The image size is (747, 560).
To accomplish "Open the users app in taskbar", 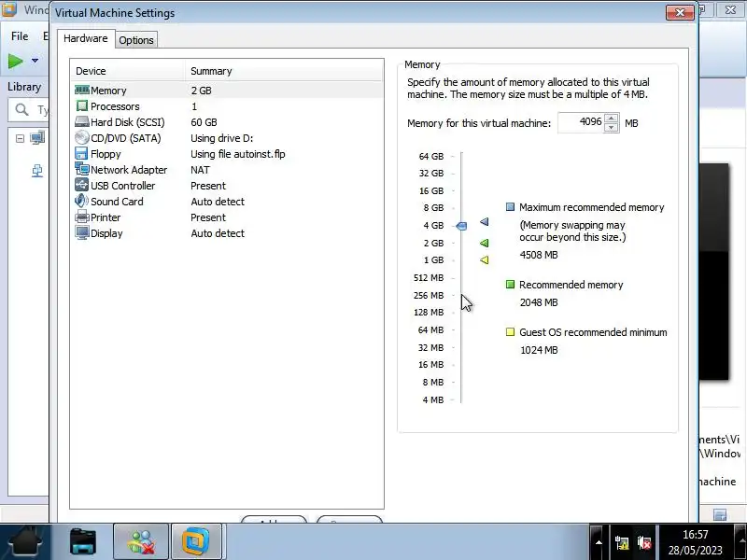I will (141, 541).
